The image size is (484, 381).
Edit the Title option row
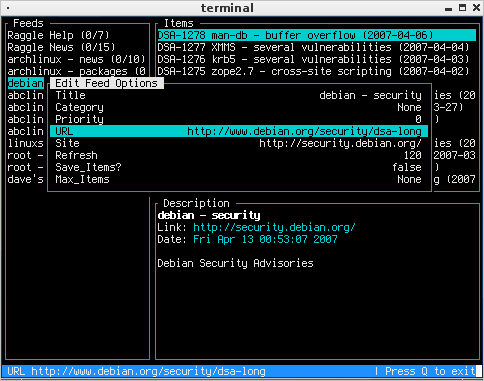tap(239, 95)
